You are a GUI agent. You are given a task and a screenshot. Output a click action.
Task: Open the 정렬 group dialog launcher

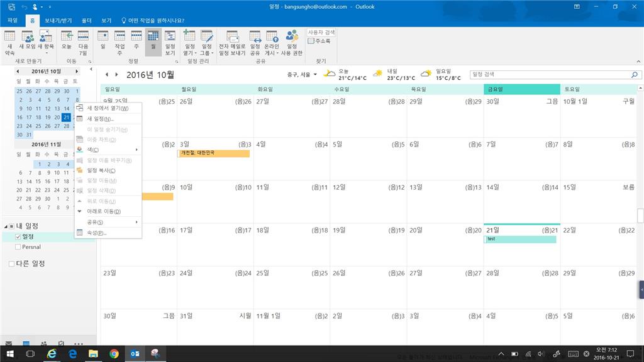point(177,62)
